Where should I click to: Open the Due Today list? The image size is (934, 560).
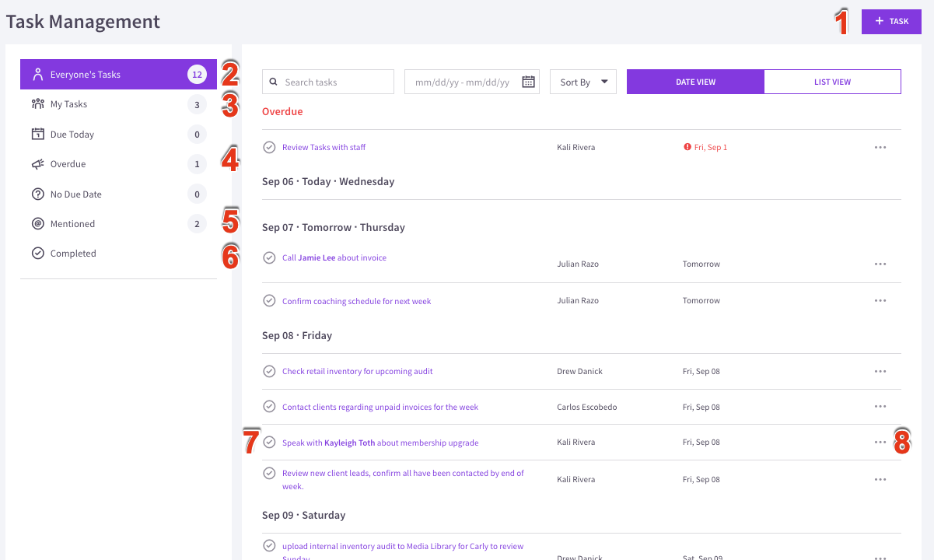click(118, 135)
